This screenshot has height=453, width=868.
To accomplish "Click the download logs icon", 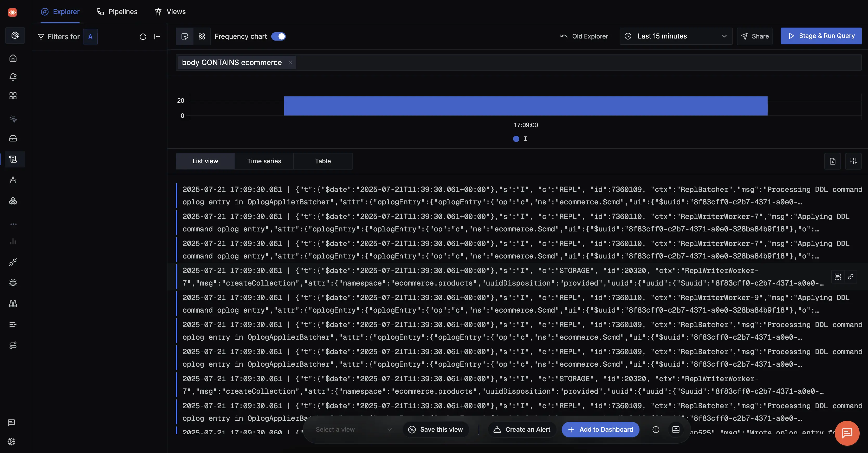I will point(832,161).
